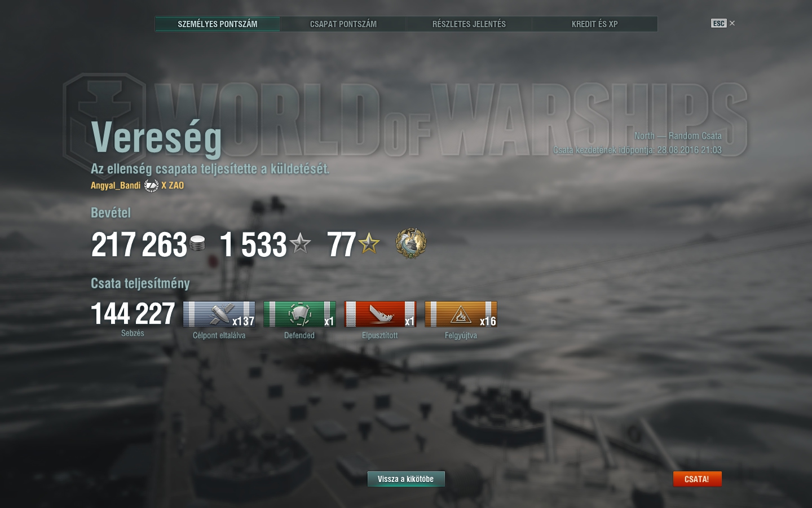
Task: Click the silver credits coin icon
Action: 197,243
